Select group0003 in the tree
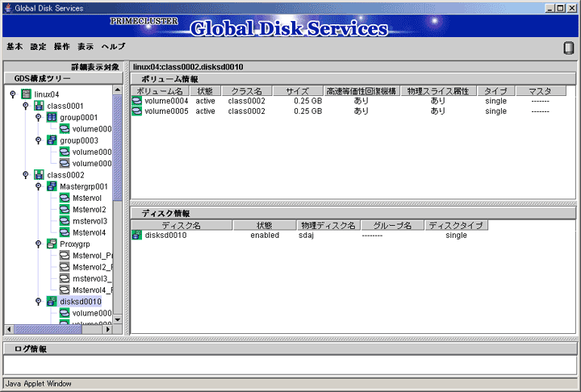The image size is (581, 392). [x=79, y=140]
